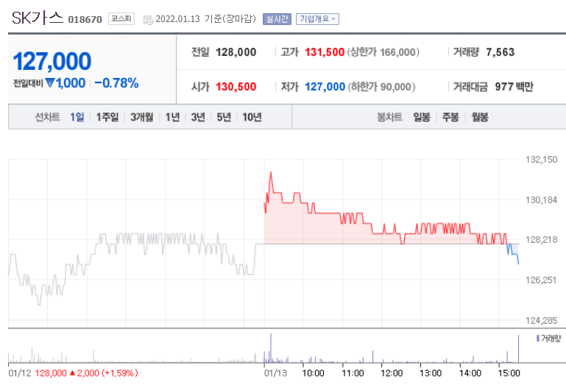Screen dimensions: 566x392
Task: Open the 주봉 candlestick chart
Action: 450,117
